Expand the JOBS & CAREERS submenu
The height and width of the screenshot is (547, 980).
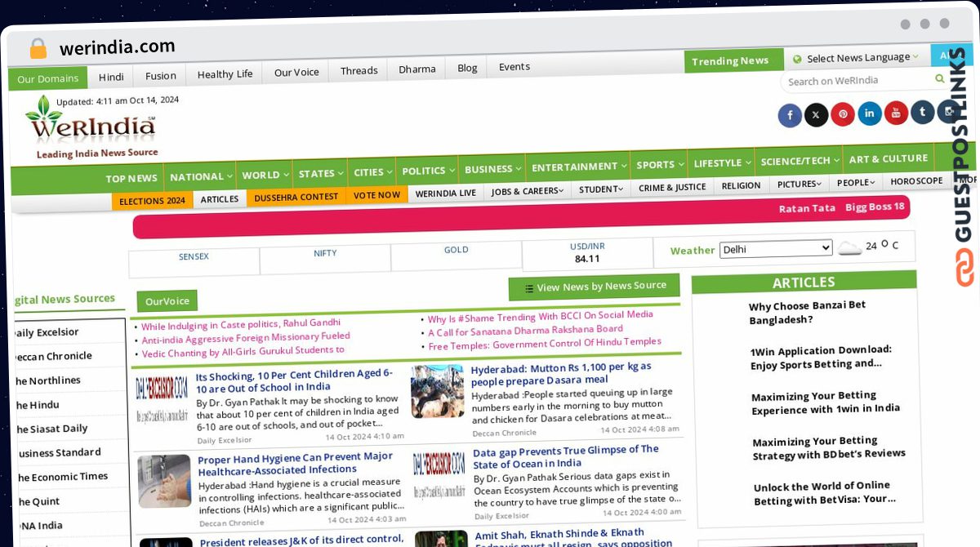527,191
